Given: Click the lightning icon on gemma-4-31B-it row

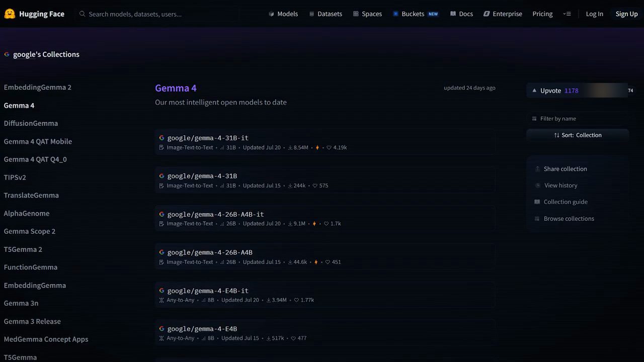Looking at the screenshot, I should 317,148.
